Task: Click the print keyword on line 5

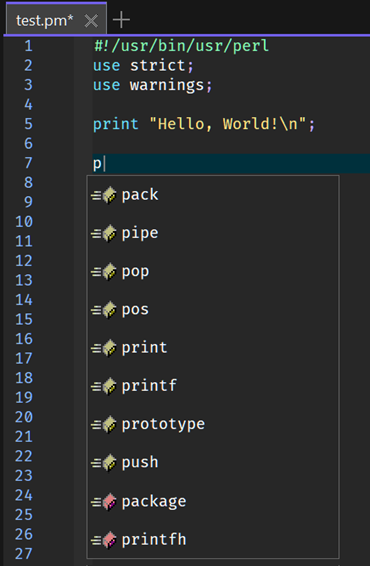Action: coord(116,125)
